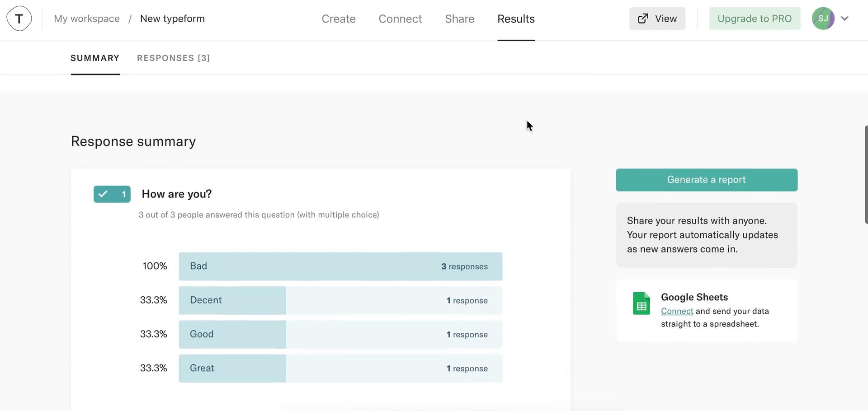Select the Results tab

pos(516,19)
